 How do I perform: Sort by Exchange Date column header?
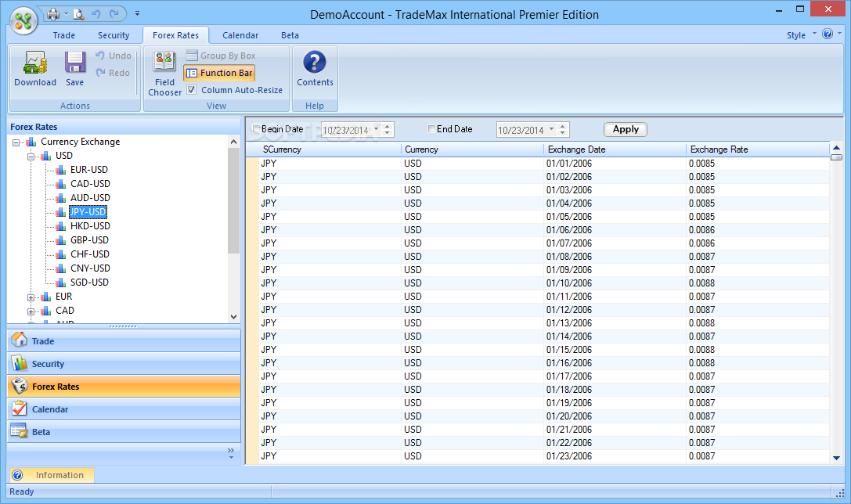pos(615,149)
